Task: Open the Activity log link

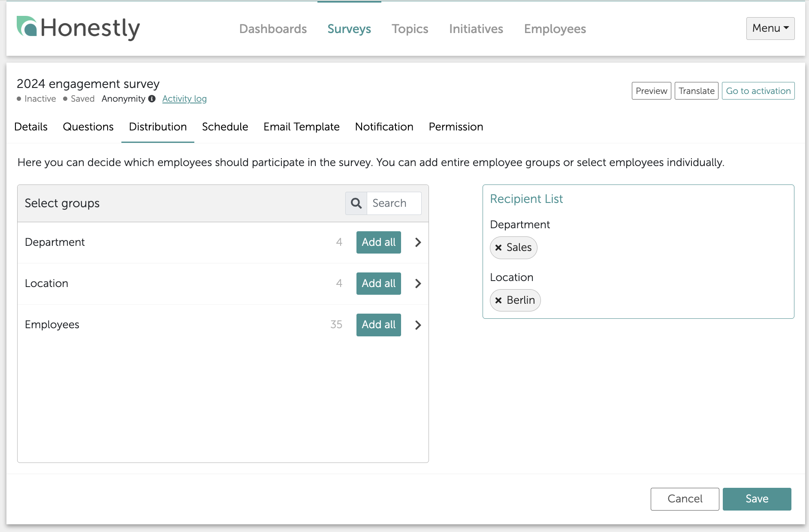Action: 184,99
